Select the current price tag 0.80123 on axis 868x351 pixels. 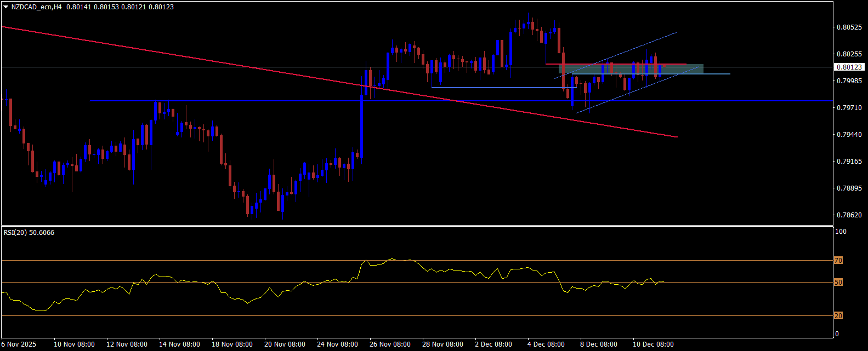pyautogui.click(x=849, y=67)
